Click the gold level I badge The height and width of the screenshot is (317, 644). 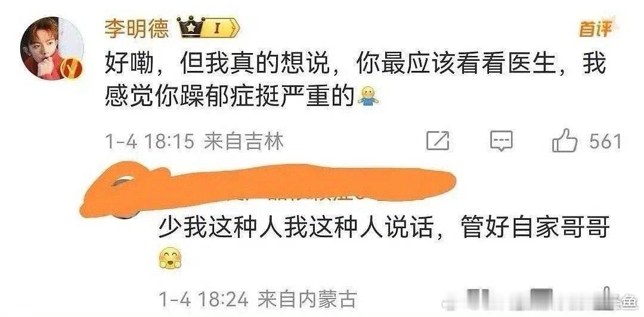point(222,29)
